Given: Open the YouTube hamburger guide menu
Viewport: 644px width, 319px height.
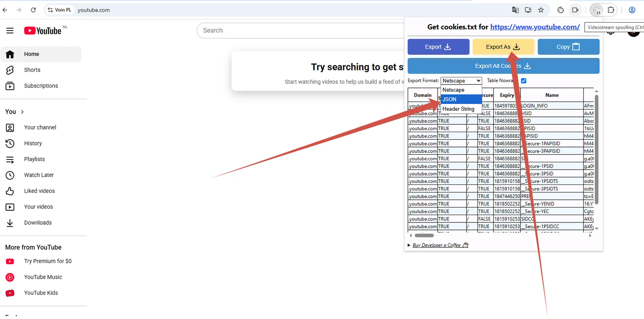Looking at the screenshot, I should tap(10, 31).
